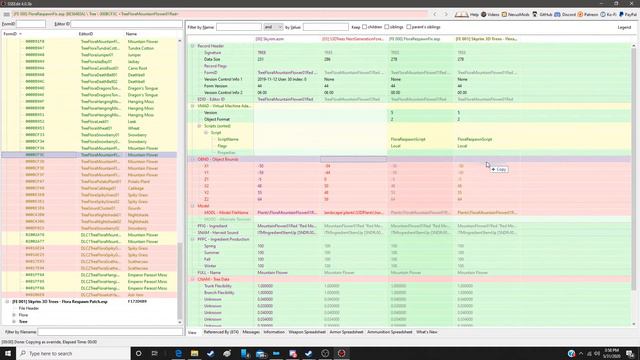Open the NexusMods link icon
The width and height of the screenshot is (640, 360).
504,14
